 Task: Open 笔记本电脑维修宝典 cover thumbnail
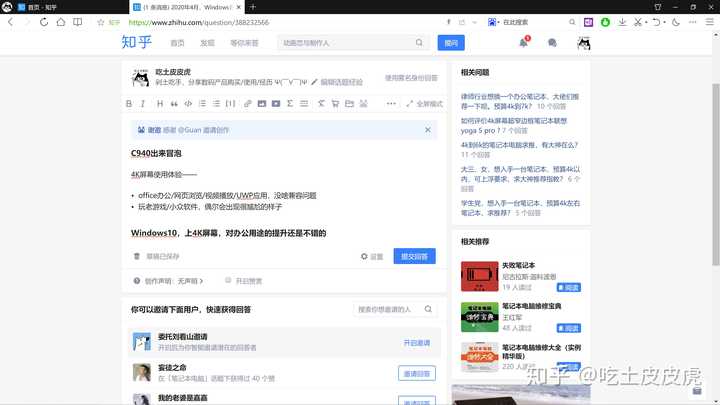click(x=479, y=317)
